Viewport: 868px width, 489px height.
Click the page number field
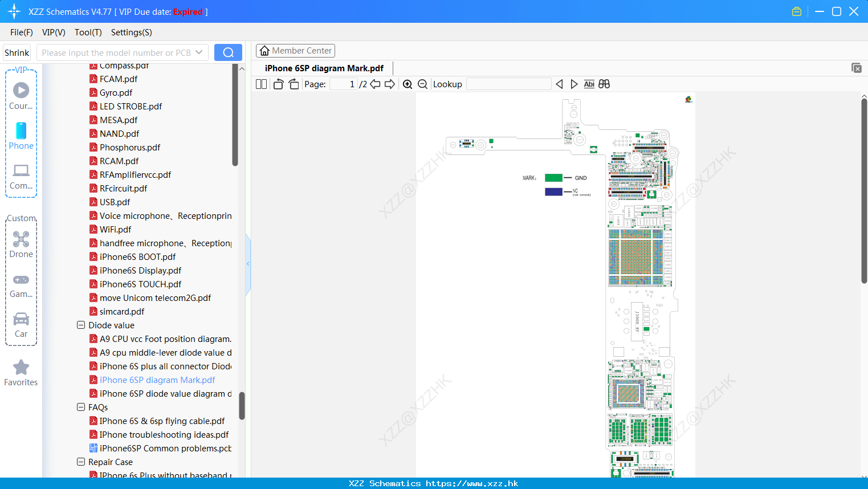343,84
